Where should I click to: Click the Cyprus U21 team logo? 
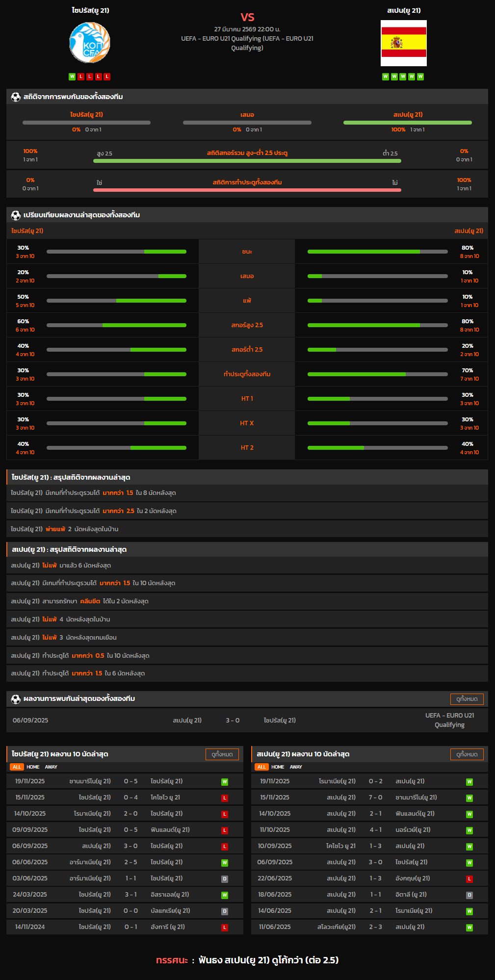[x=90, y=43]
